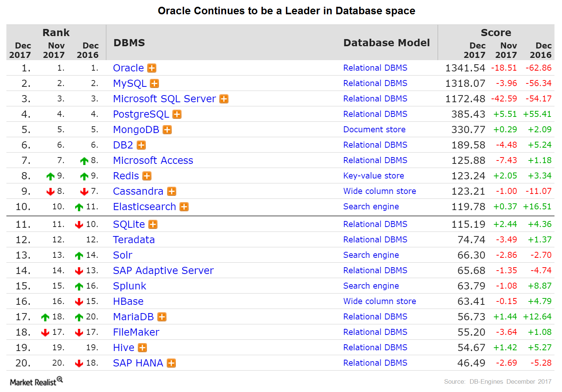Open the DB2 link
This screenshot has width=562, height=392.
click(x=123, y=145)
